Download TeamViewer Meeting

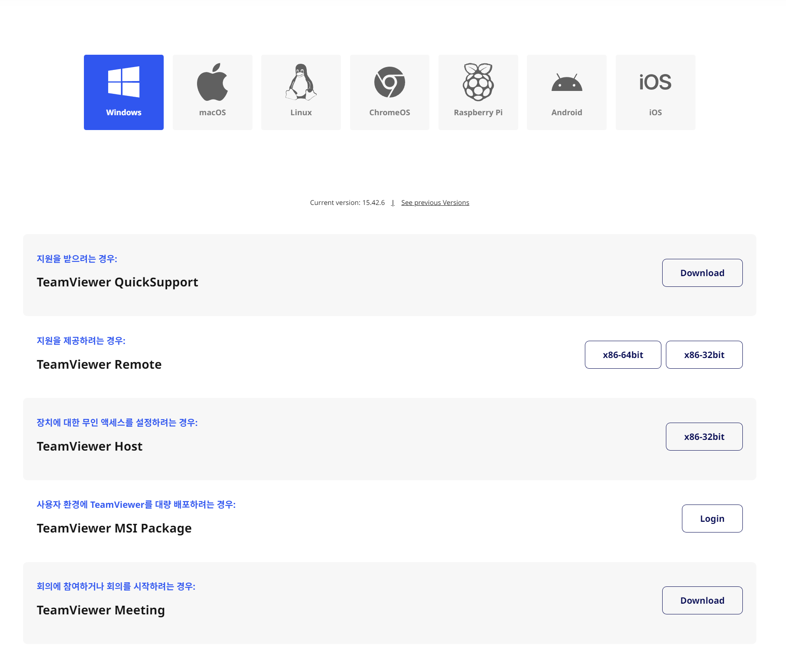[703, 600]
